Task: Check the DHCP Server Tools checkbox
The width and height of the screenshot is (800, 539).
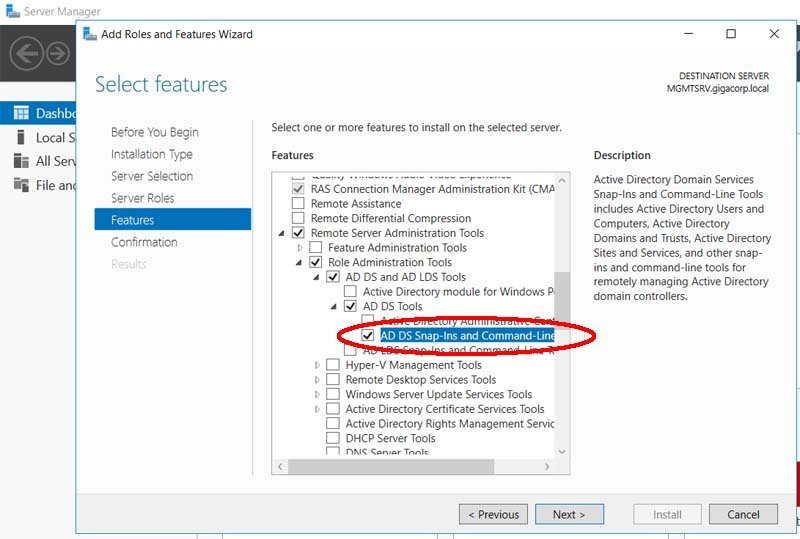Action: coord(333,438)
